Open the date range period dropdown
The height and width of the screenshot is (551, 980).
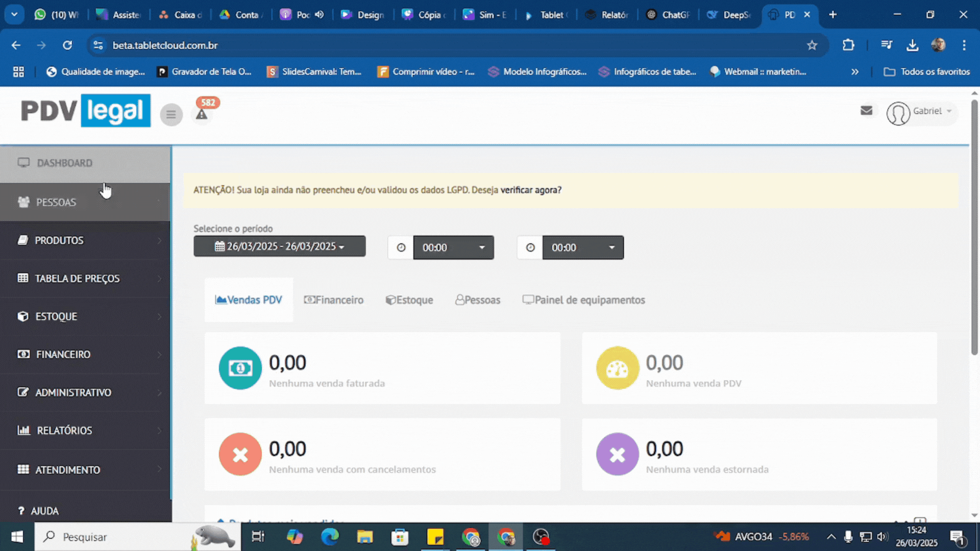(279, 246)
